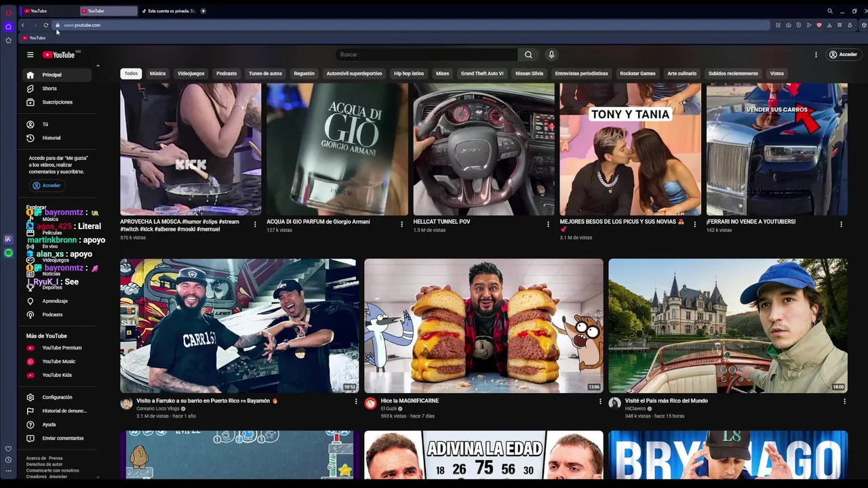
Task: Click the YouTube bookmark in the bookmarks bar
Action: point(34,38)
